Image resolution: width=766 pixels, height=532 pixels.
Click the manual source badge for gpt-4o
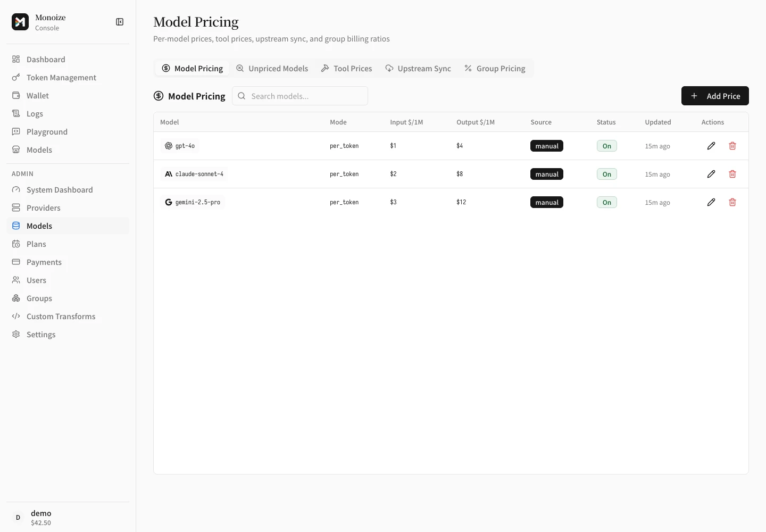click(x=547, y=146)
